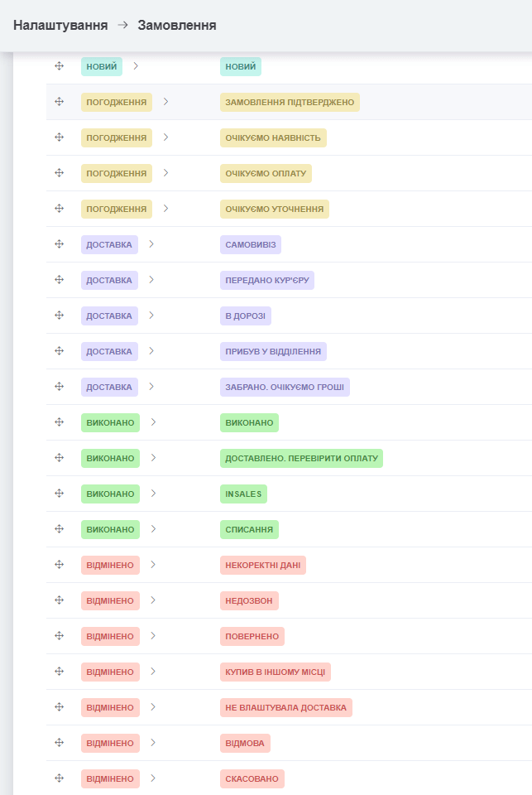Expand chevron next to Новий group
The image size is (532, 795).
click(136, 66)
